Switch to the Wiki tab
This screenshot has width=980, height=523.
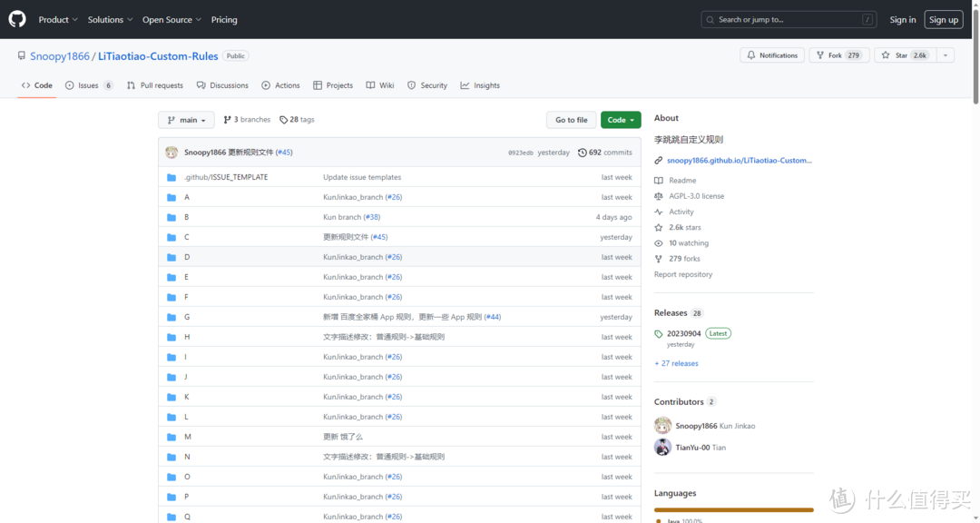tap(380, 85)
